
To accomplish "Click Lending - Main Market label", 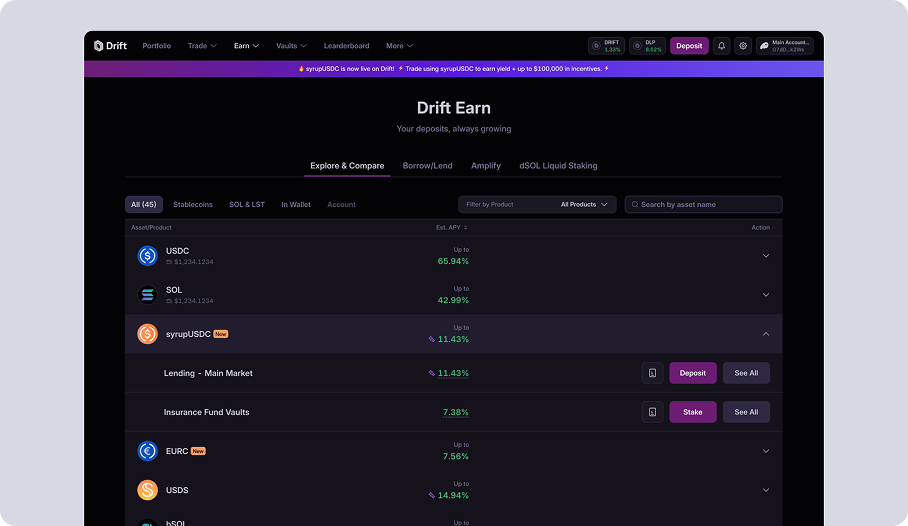I will click(x=208, y=373).
